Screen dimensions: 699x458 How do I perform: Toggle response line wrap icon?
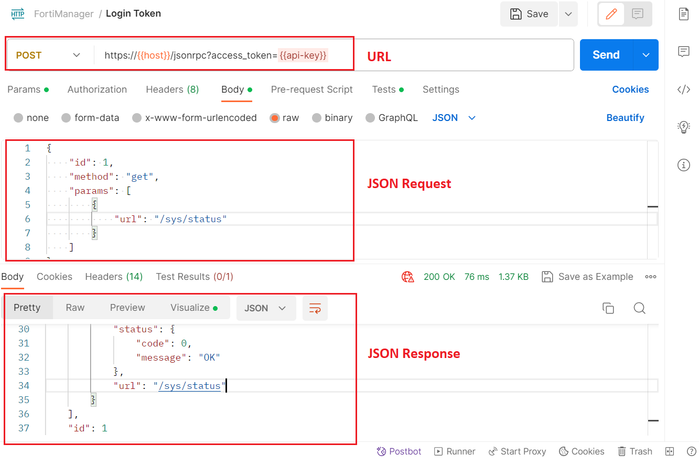pos(315,308)
